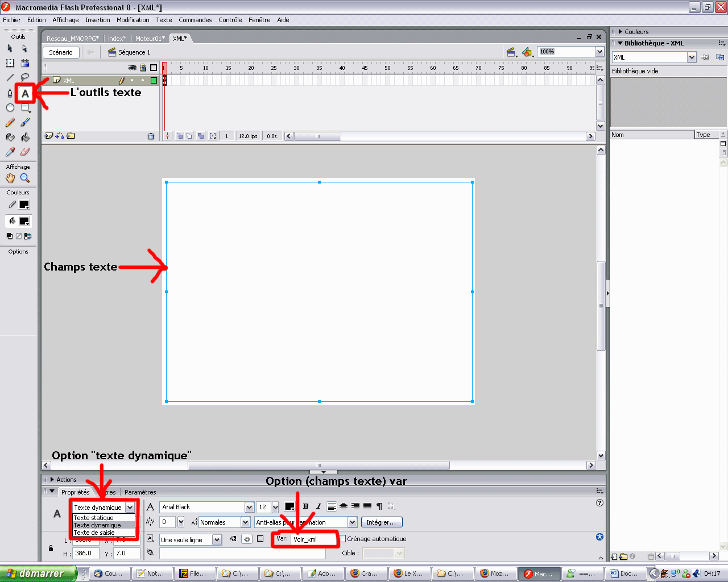Switch to the Reseau_MMORPG document tab
Viewport: 728px width, 582px height.
click(72, 39)
